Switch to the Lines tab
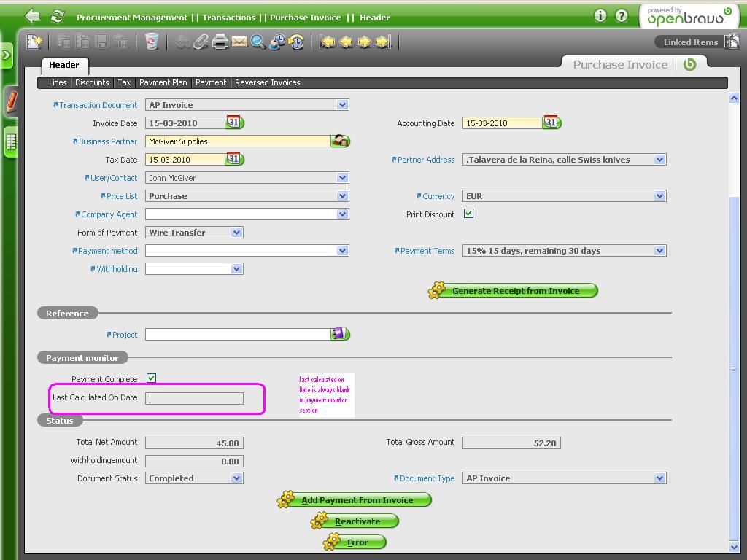The height and width of the screenshot is (560, 747). [x=58, y=82]
